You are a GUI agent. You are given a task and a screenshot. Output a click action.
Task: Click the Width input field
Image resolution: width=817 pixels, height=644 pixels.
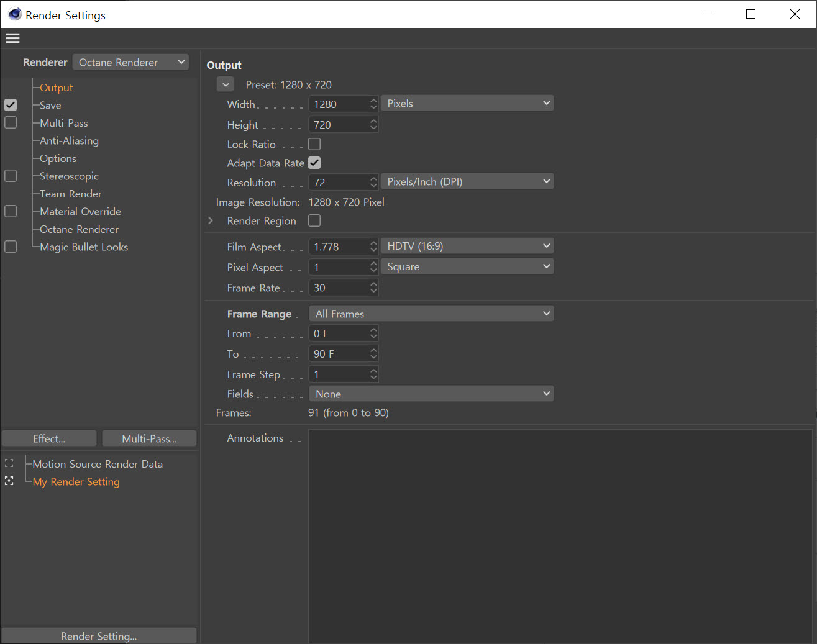pos(339,104)
